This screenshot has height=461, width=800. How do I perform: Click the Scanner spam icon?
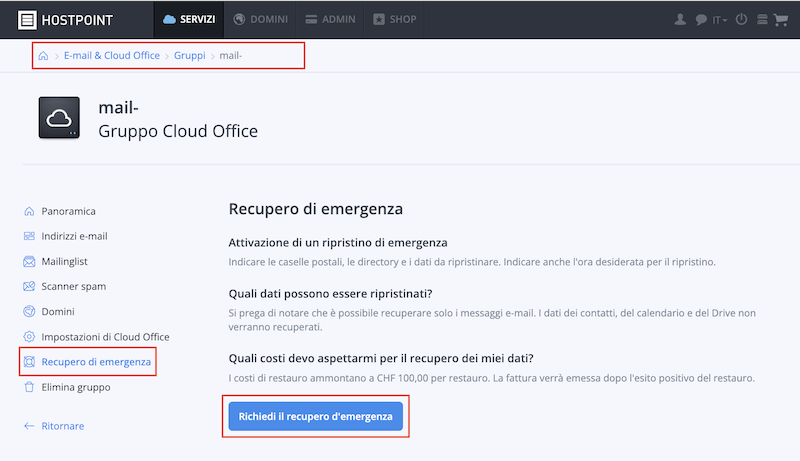coord(29,286)
